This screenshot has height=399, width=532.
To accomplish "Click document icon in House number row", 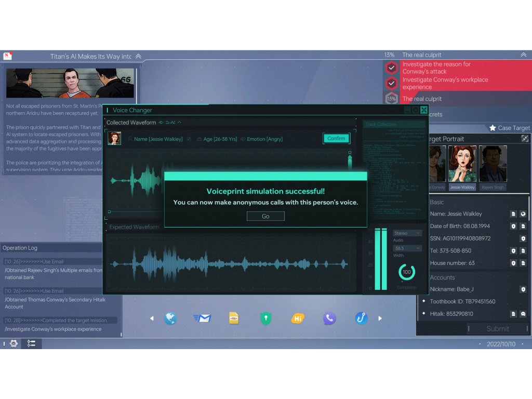I will point(523,263).
